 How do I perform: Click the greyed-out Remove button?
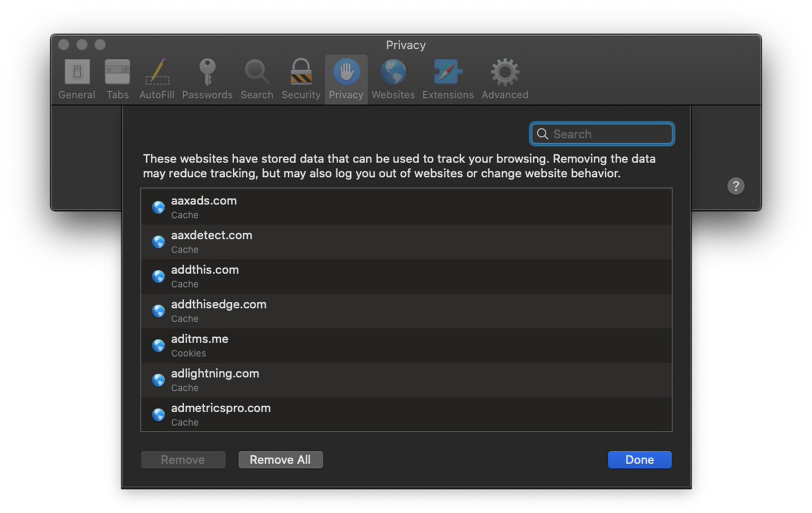pyautogui.click(x=183, y=460)
